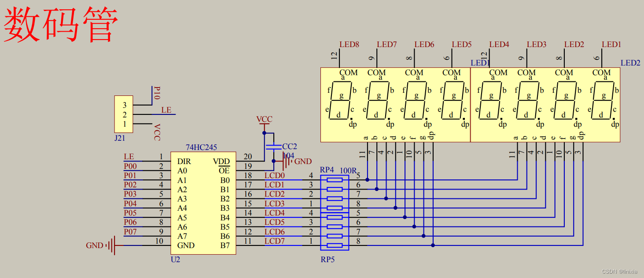Viewport: 644px width, 278px height.
Task: Click the blue LED1 display designator
Action: tap(480, 63)
